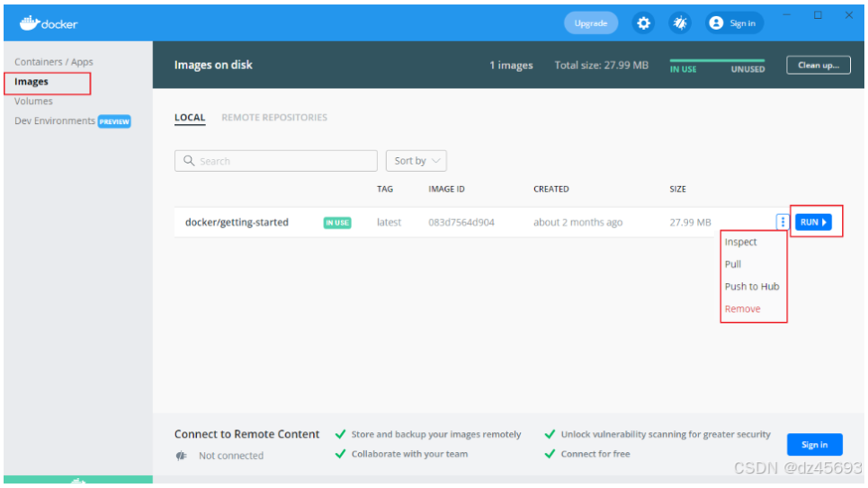
Task: Click the In Use/Unused disk usage bar
Action: [717, 61]
